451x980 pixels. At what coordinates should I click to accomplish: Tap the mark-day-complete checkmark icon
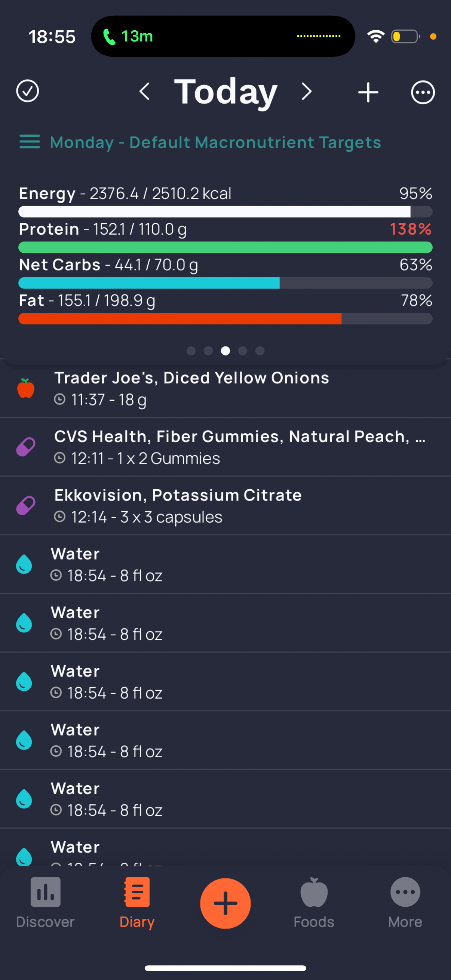point(27,91)
